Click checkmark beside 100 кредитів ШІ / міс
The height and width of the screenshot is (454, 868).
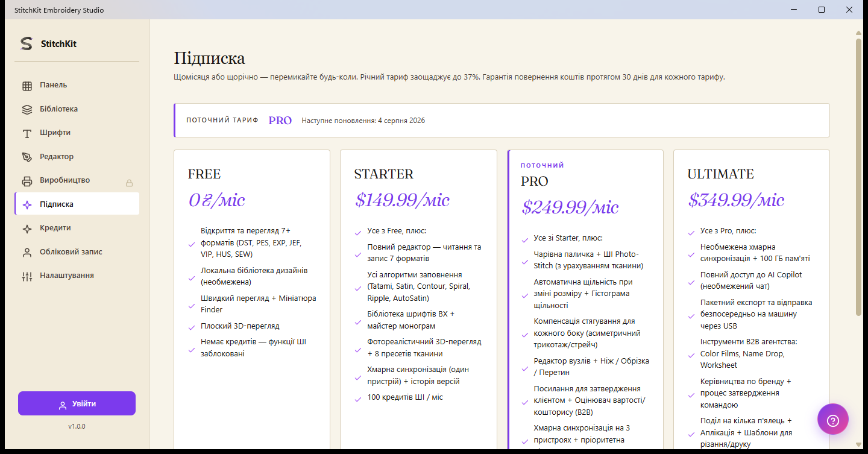click(x=357, y=399)
